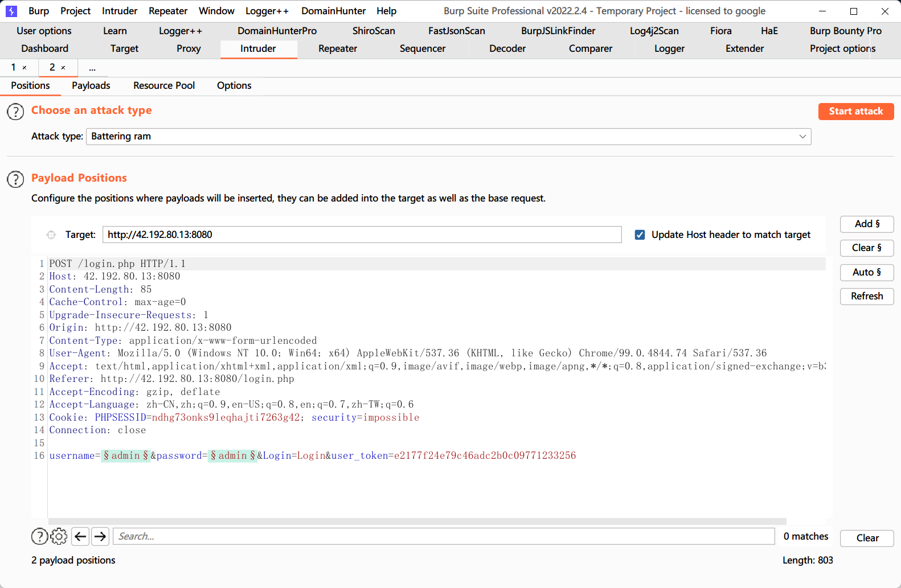Toggle Update Host header to match target
Image resolution: width=901 pixels, height=588 pixels.
(640, 235)
